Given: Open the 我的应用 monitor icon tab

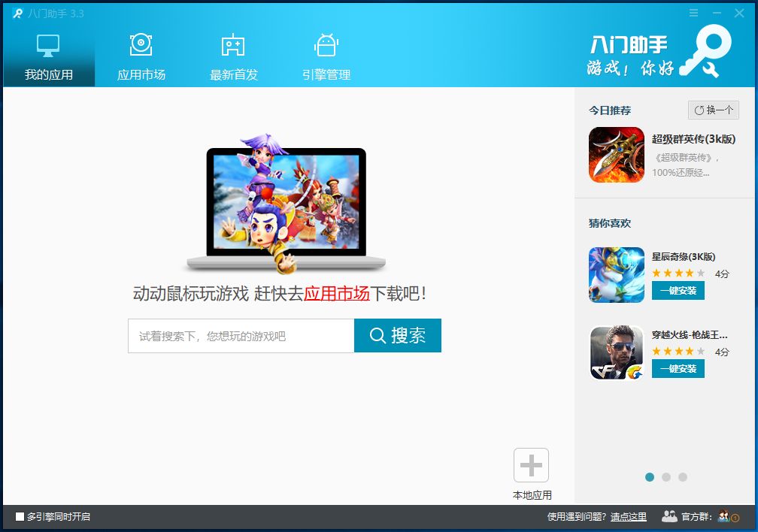Looking at the screenshot, I should [x=48, y=45].
